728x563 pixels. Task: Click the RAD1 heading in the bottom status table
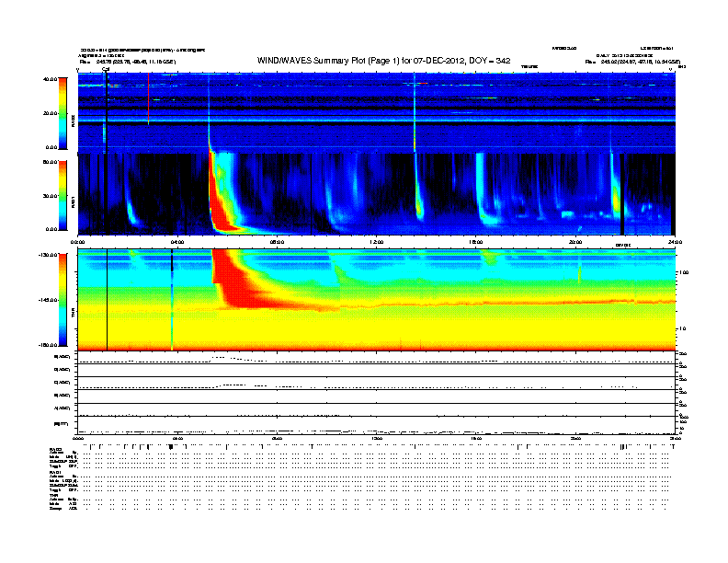click(55, 473)
